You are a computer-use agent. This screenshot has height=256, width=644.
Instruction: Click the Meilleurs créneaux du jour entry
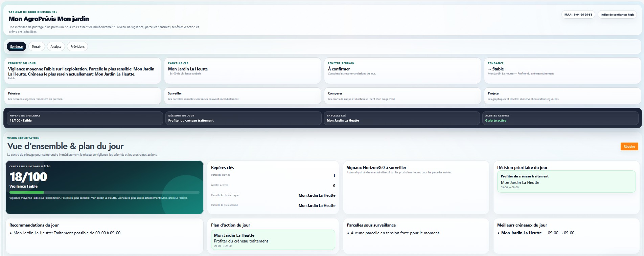(x=537, y=233)
